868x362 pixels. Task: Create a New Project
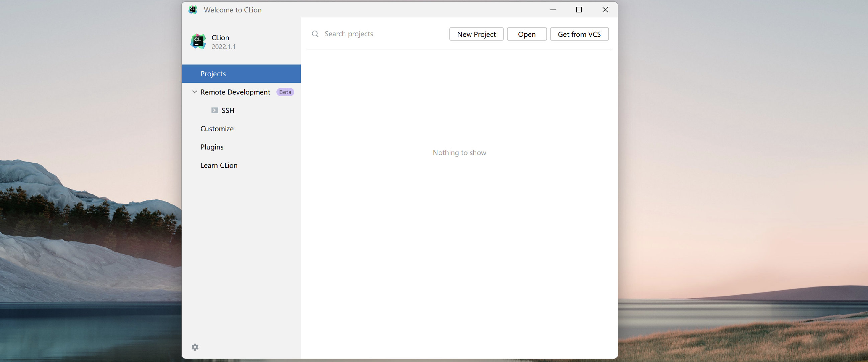pos(476,34)
